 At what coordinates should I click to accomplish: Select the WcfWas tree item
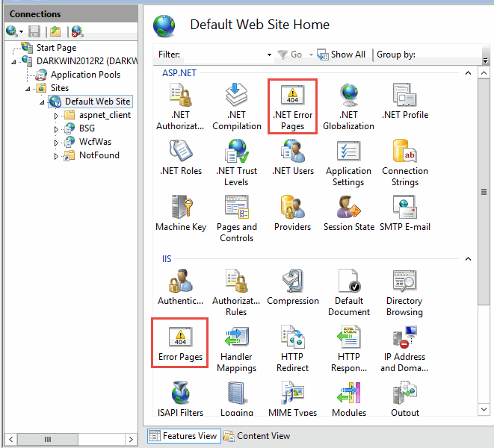pos(95,142)
